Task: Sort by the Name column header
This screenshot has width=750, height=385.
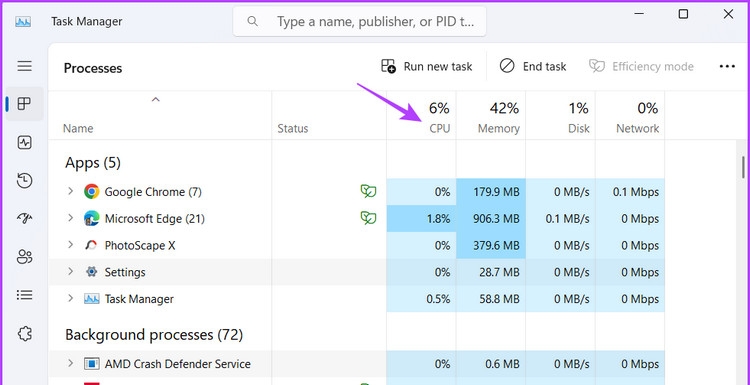Action: tap(78, 129)
